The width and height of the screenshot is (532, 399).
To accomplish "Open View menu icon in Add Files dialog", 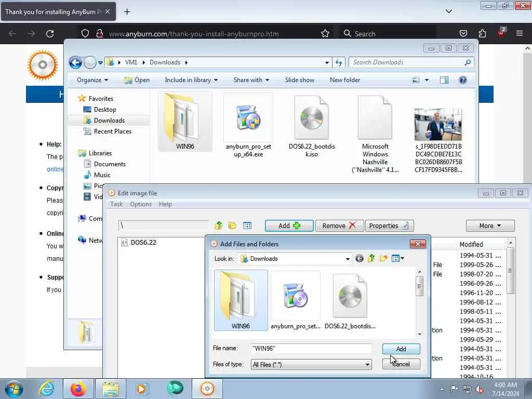I will 397,259.
